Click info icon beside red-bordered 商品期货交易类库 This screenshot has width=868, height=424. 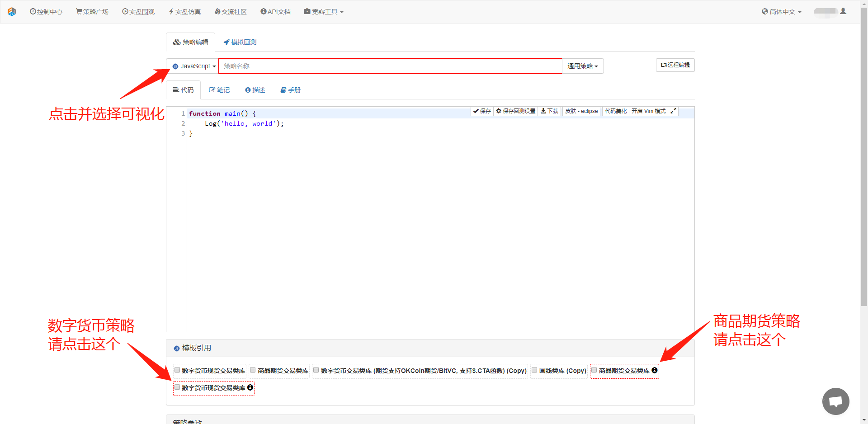[x=655, y=370]
